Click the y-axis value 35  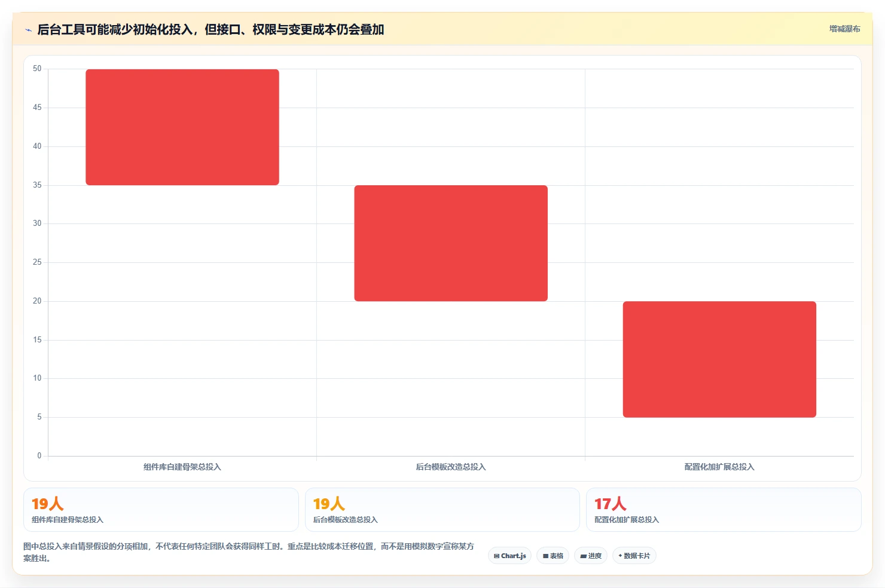coord(37,185)
